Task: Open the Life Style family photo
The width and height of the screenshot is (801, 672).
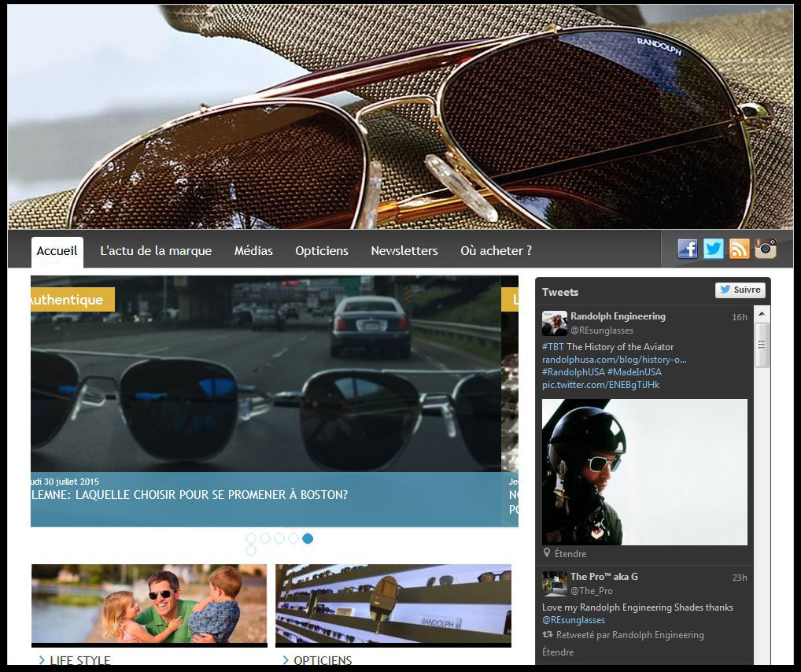Action: 149,604
